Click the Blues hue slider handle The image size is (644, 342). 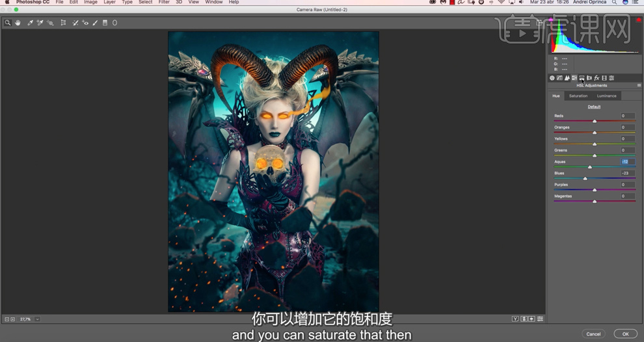pyautogui.click(x=585, y=179)
